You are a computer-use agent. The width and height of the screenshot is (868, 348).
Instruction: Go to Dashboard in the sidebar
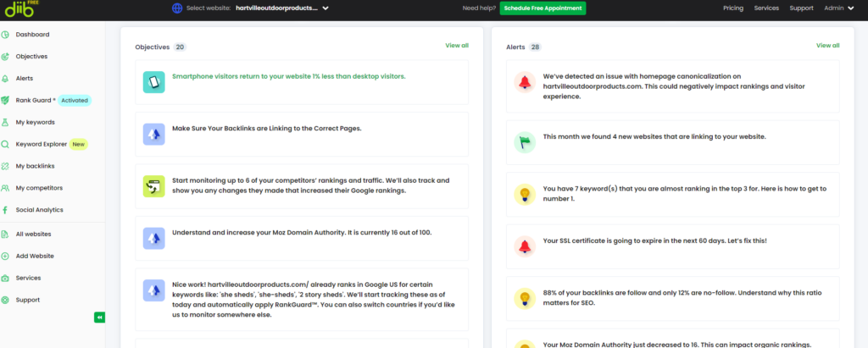point(32,35)
